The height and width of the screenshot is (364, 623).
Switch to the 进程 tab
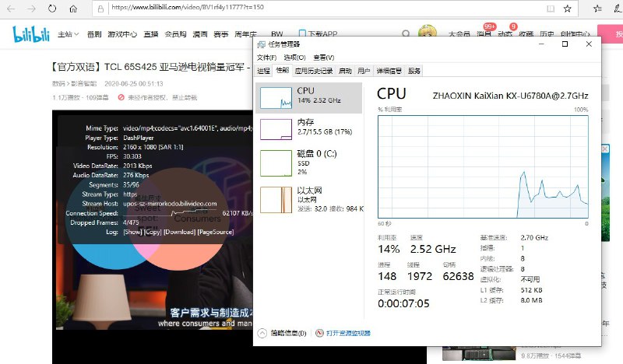point(263,71)
